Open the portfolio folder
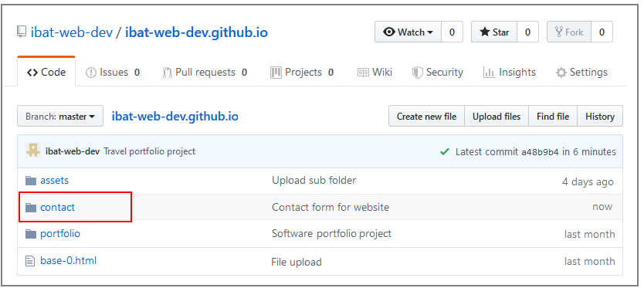The image size is (644, 288). pos(60,234)
